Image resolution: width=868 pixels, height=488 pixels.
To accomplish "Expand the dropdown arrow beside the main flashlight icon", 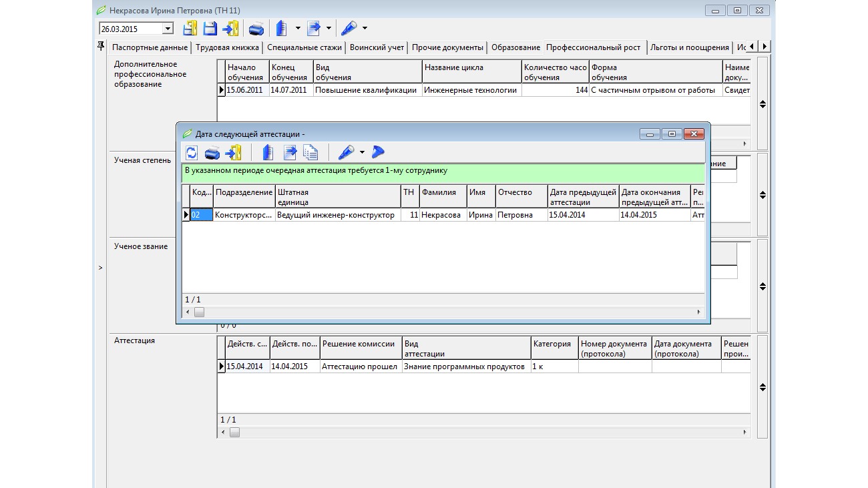I will [x=365, y=29].
